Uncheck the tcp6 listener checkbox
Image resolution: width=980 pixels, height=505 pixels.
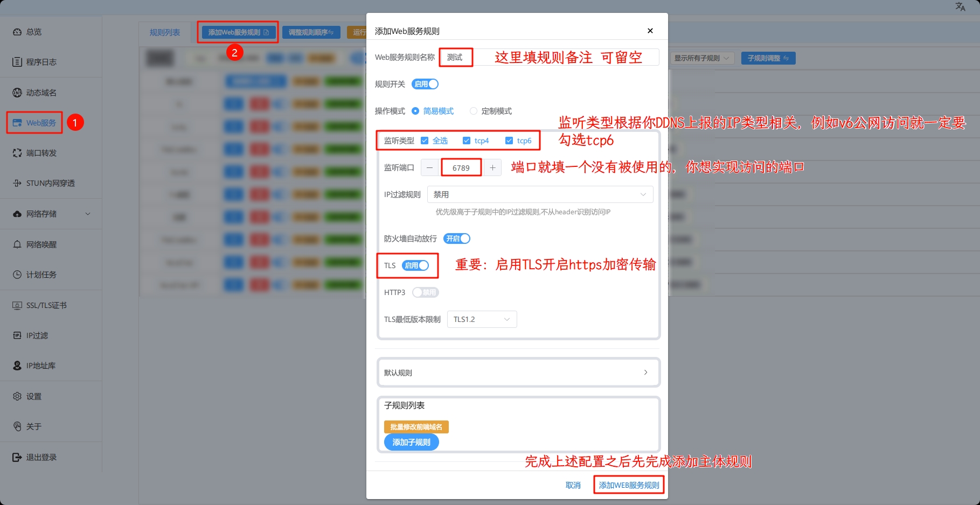point(509,141)
